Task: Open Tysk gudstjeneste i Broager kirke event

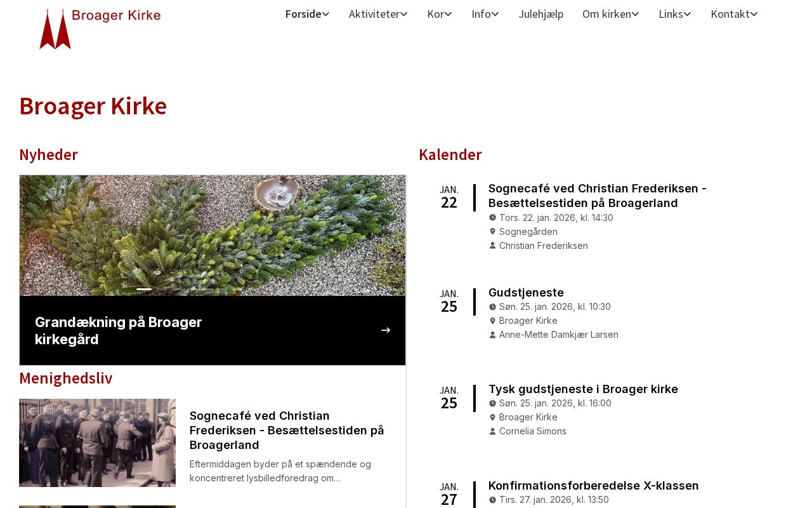Action: tap(583, 389)
